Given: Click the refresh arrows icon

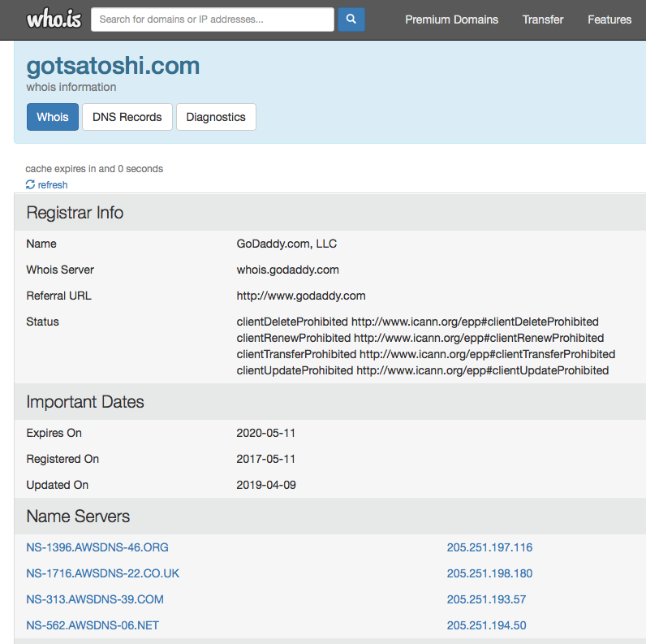Looking at the screenshot, I should point(30,184).
